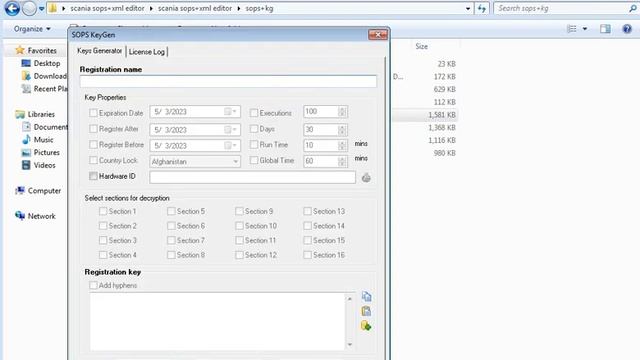Viewport: 640px width, 360px height.
Task: Sort files by Size column header
Action: 422,46
